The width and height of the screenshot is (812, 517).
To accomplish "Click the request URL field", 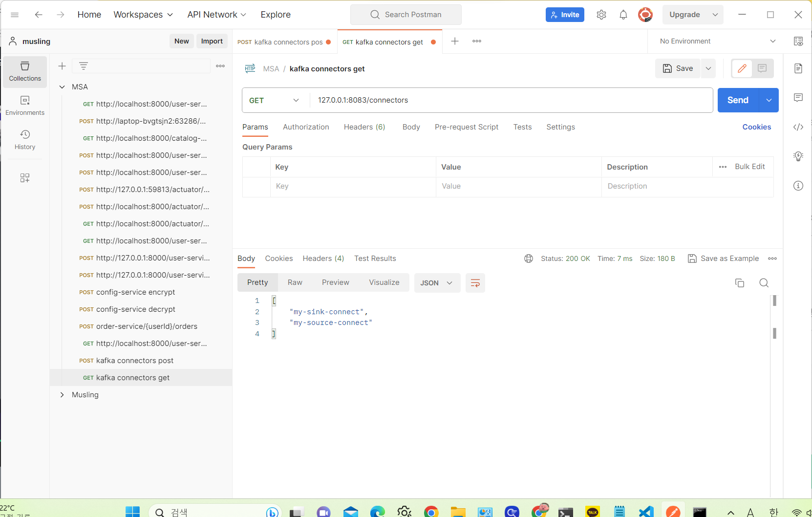I will click(x=512, y=100).
